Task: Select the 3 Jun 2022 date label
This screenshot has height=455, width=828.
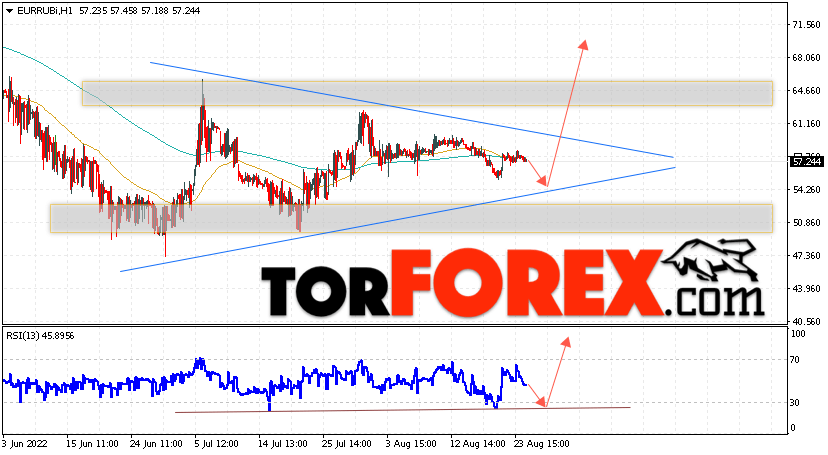Action: (x=25, y=443)
